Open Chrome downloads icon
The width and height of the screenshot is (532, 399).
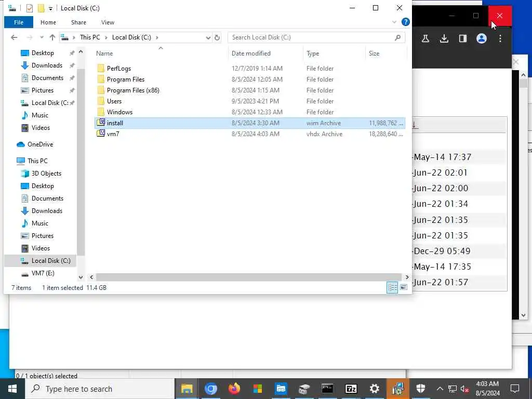pos(444,38)
